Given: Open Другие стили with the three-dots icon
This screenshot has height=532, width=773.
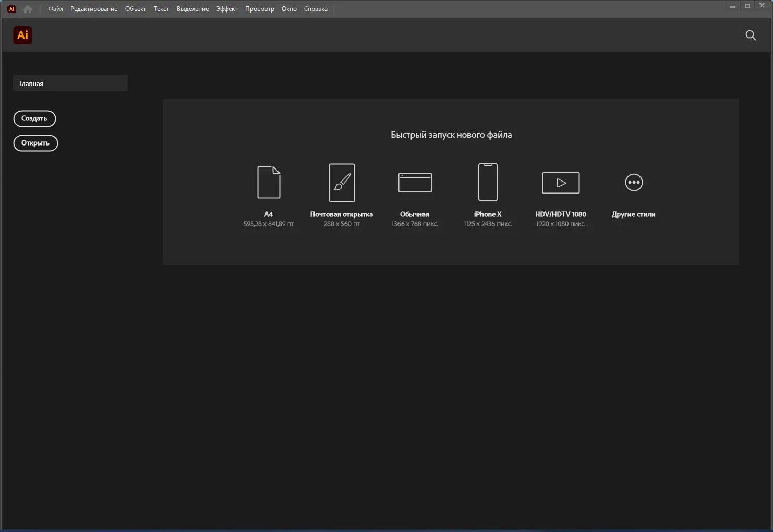Looking at the screenshot, I should coord(634,183).
